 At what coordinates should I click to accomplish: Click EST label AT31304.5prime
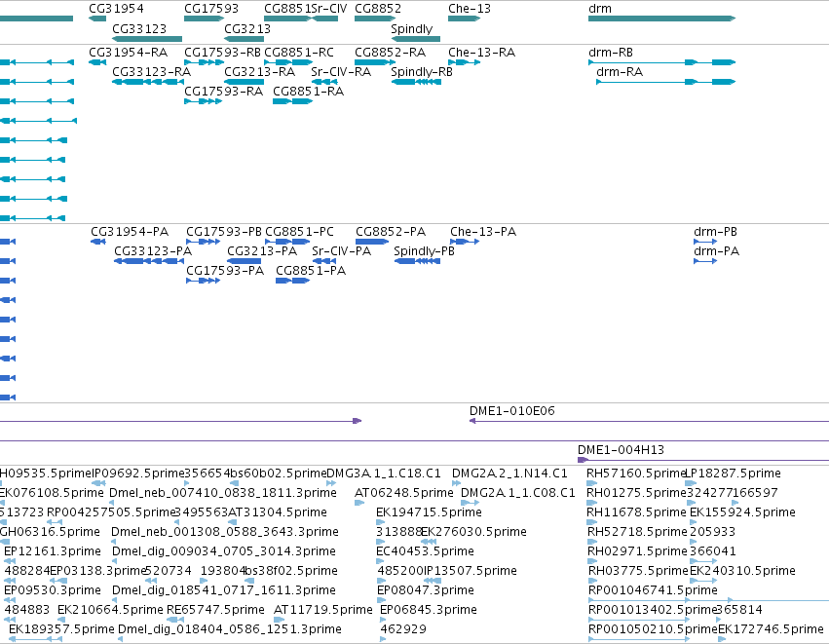pyautogui.click(x=277, y=512)
